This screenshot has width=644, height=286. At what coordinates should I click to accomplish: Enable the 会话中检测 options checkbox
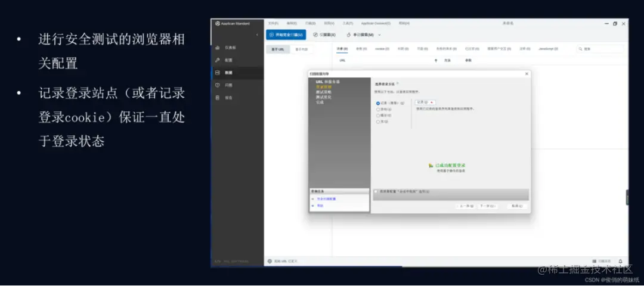(x=376, y=192)
